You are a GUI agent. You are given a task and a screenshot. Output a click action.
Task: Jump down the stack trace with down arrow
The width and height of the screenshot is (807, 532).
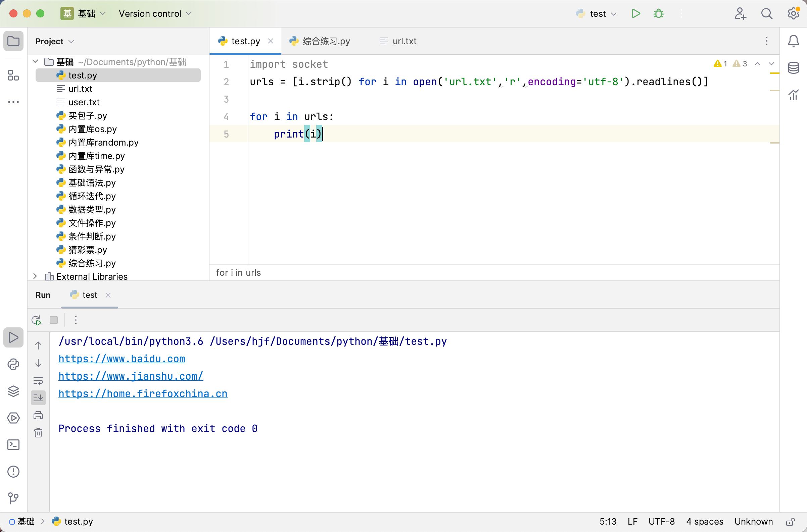point(38,363)
